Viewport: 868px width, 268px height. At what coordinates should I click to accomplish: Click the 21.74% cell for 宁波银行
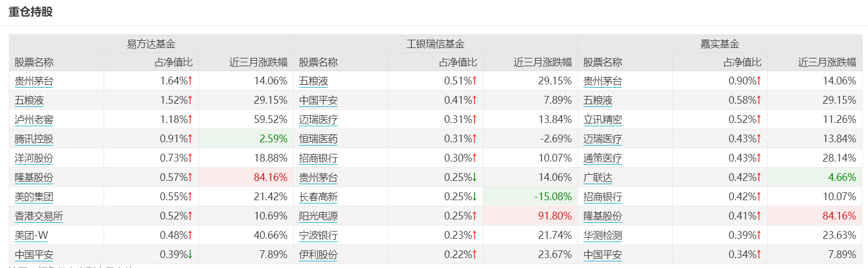tap(530, 235)
